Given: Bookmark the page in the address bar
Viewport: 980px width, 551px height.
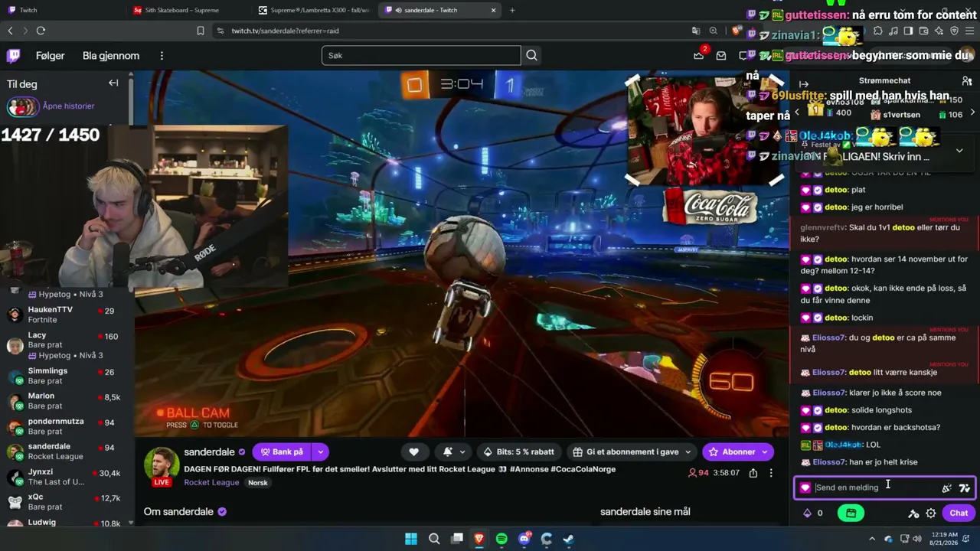Looking at the screenshot, I should pos(201,31).
